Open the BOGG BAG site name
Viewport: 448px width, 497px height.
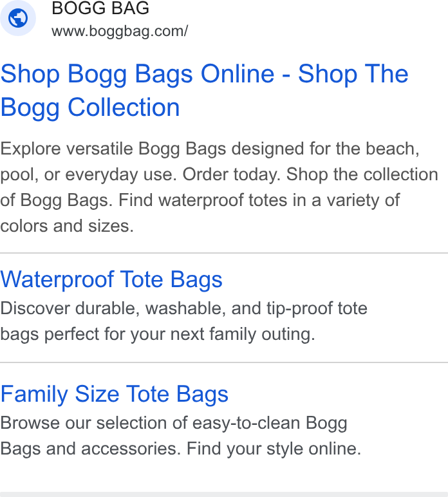[100, 8]
